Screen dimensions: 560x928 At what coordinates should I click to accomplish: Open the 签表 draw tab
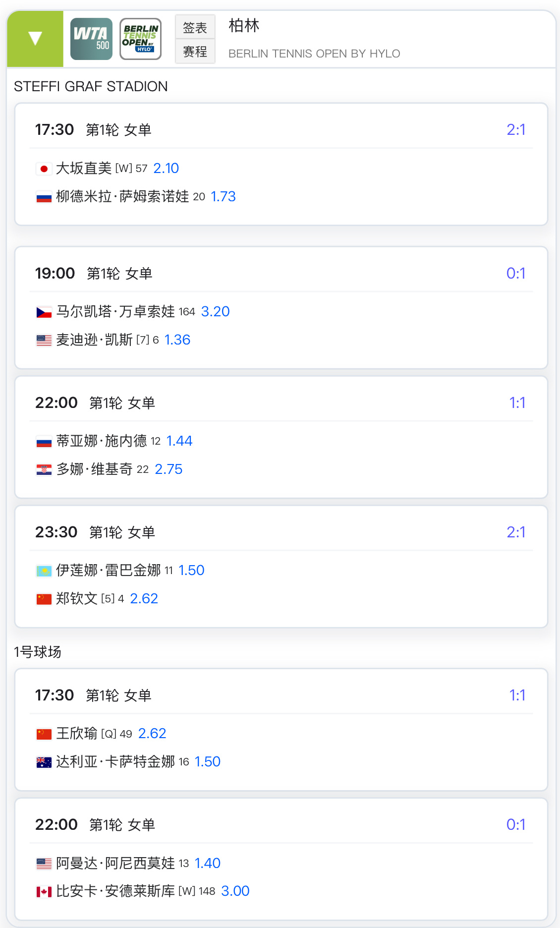195,27
